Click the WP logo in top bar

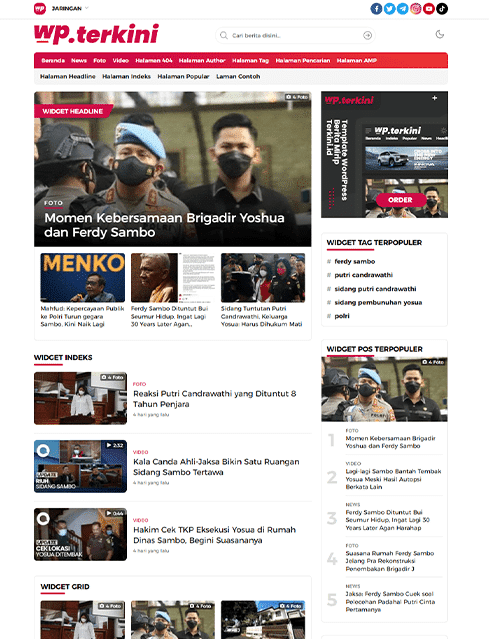coord(40,8)
